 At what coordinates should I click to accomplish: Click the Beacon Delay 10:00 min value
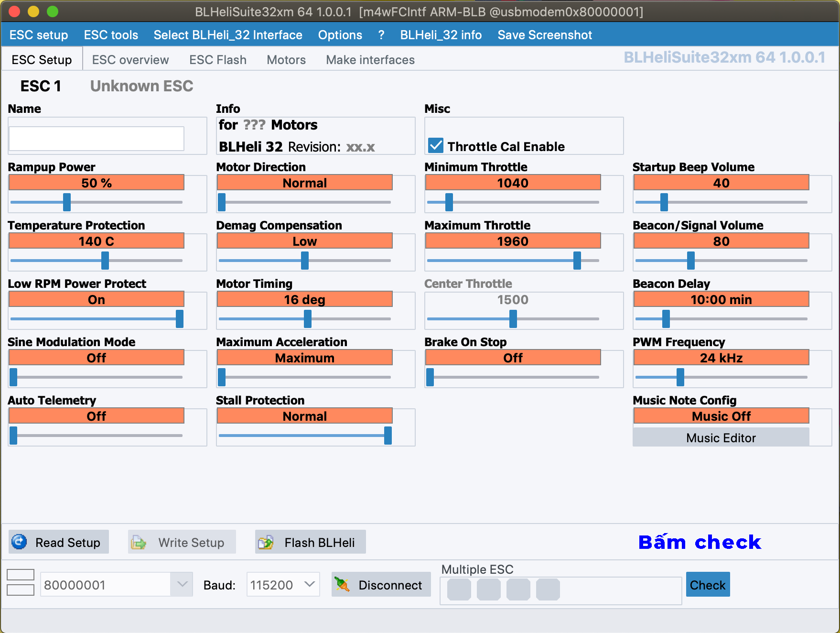[x=721, y=299]
